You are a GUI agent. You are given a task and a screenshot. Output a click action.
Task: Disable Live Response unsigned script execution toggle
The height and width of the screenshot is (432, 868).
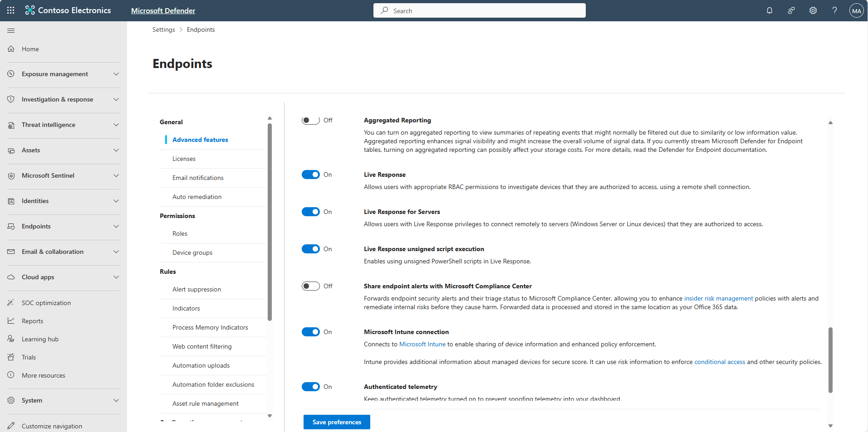click(x=311, y=249)
